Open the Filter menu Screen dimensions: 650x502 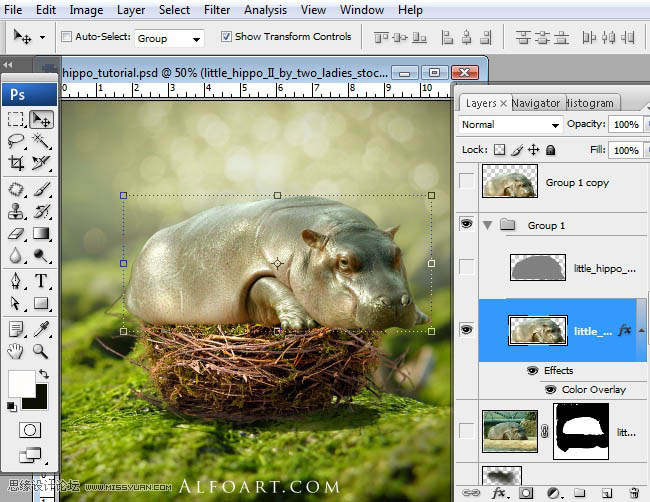pyautogui.click(x=217, y=10)
